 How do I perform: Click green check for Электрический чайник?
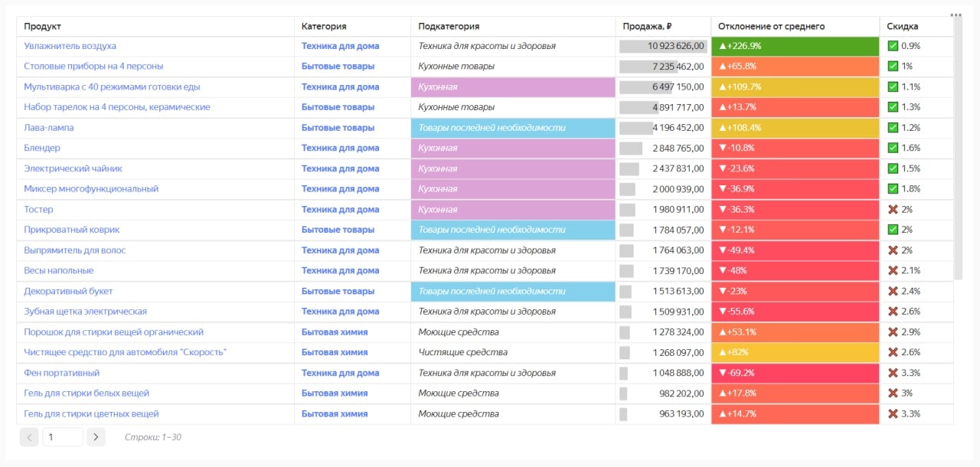[x=893, y=168]
